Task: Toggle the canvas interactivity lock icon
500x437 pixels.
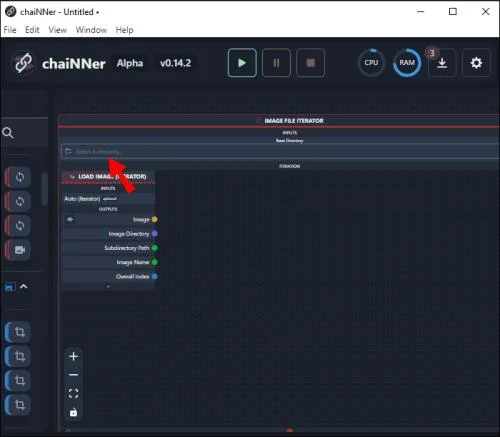Action: tap(73, 412)
